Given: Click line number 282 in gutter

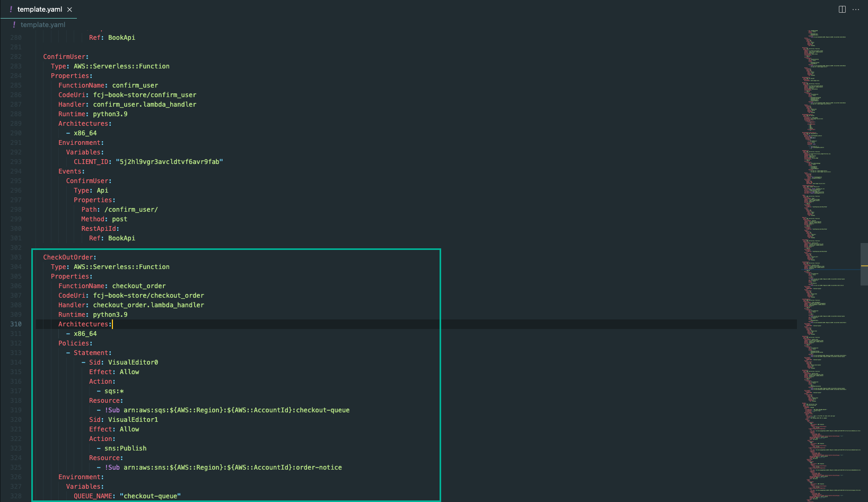Looking at the screenshot, I should point(16,57).
